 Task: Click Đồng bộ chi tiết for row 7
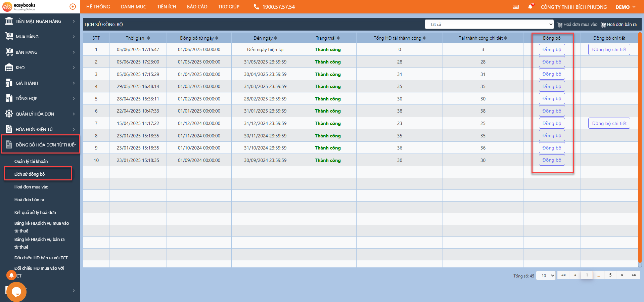pos(609,123)
